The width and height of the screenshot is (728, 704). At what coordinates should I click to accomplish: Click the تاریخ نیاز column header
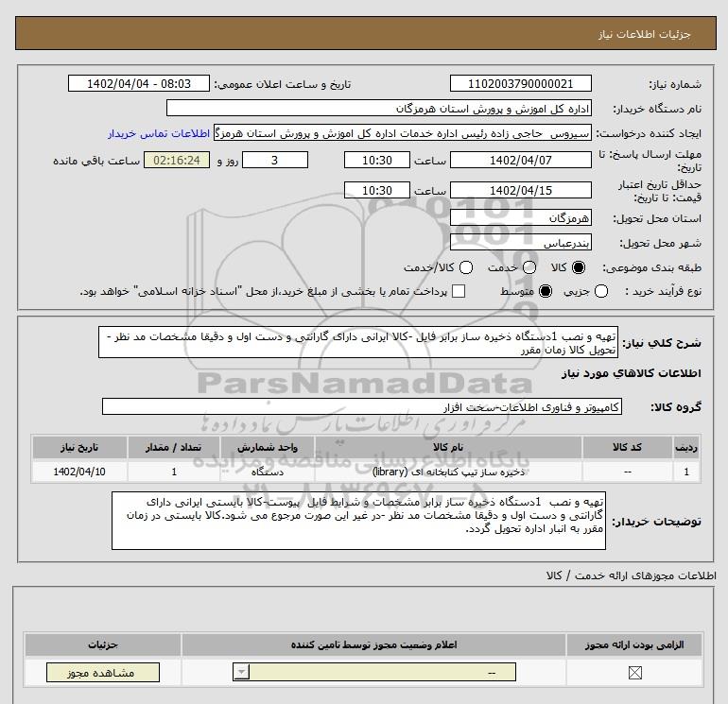79,447
